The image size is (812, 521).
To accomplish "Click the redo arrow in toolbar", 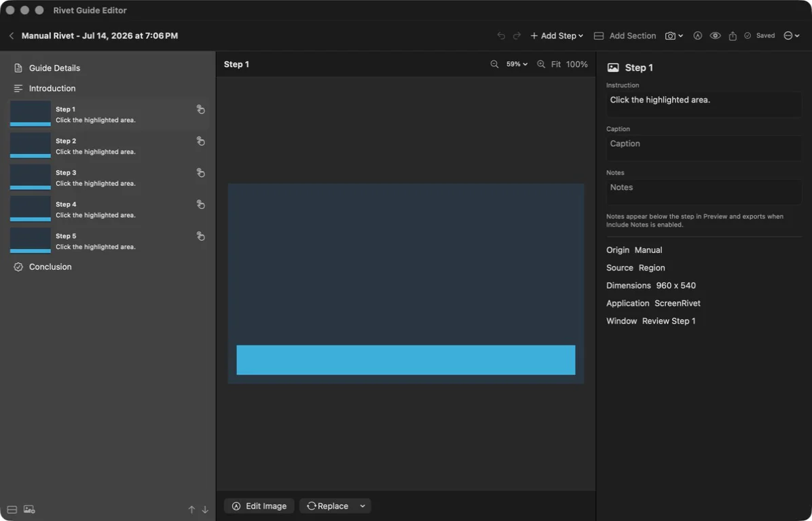I will pyautogui.click(x=517, y=36).
